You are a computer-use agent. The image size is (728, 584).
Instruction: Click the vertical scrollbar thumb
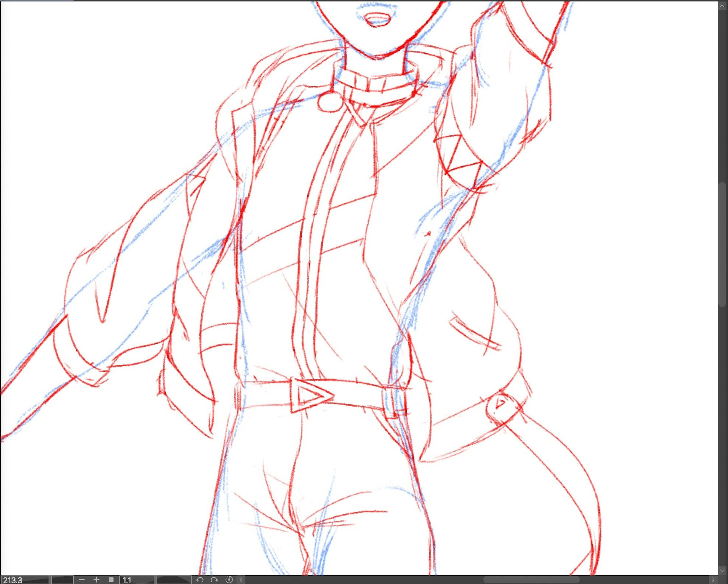[x=722, y=244]
